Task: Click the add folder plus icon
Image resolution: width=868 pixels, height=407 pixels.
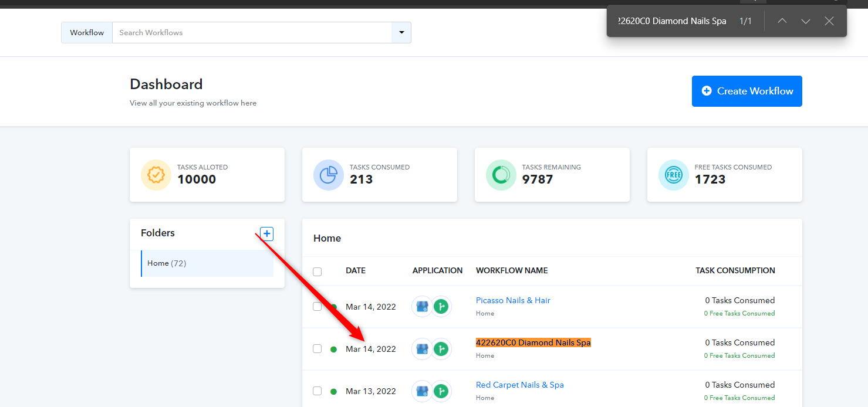Action: coord(267,234)
